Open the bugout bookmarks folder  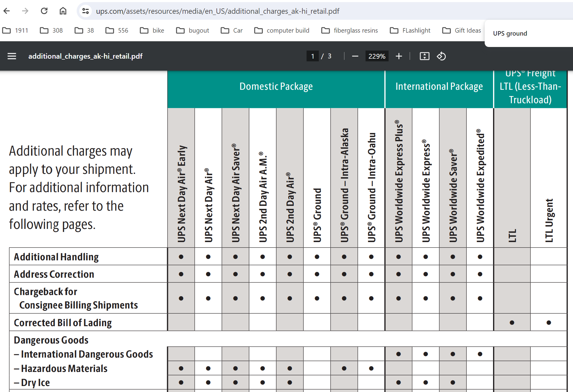pyautogui.click(x=193, y=30)
